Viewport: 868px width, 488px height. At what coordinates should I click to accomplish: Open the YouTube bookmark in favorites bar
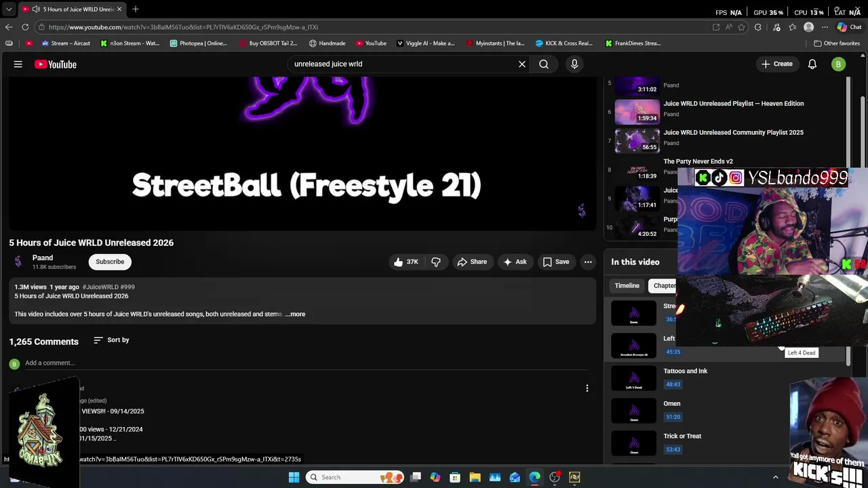(x=371, y=43)
